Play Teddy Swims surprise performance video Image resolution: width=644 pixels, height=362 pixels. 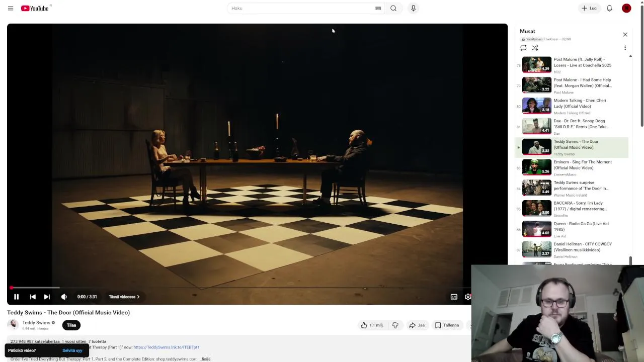[x=572, y=188]
